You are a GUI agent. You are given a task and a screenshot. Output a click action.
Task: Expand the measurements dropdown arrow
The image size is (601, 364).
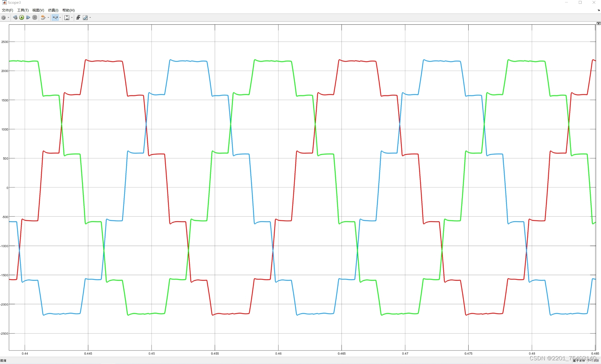coord(90,18)
